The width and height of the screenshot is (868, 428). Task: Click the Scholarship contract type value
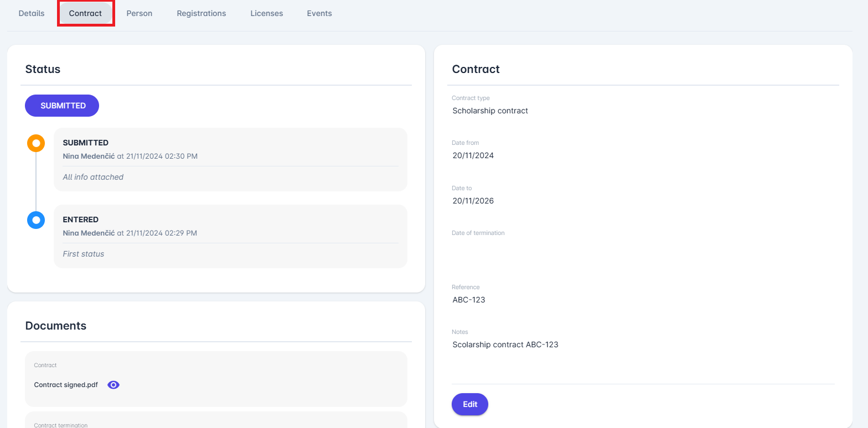490,111
